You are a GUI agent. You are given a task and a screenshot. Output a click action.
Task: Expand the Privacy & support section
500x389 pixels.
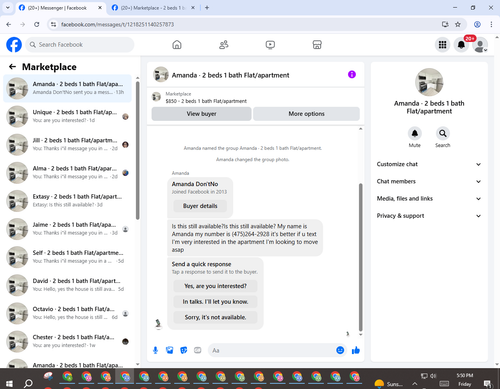429,216
